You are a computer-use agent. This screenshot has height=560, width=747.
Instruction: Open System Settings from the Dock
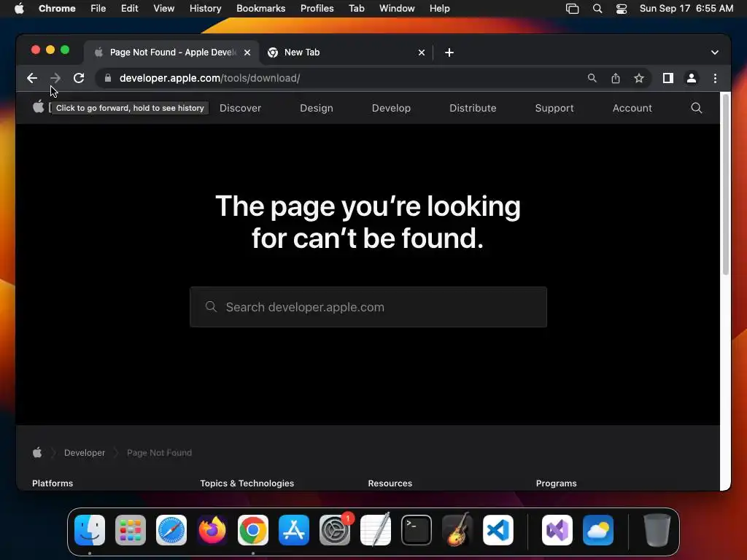pyautogui.click(x=335, y=530)
